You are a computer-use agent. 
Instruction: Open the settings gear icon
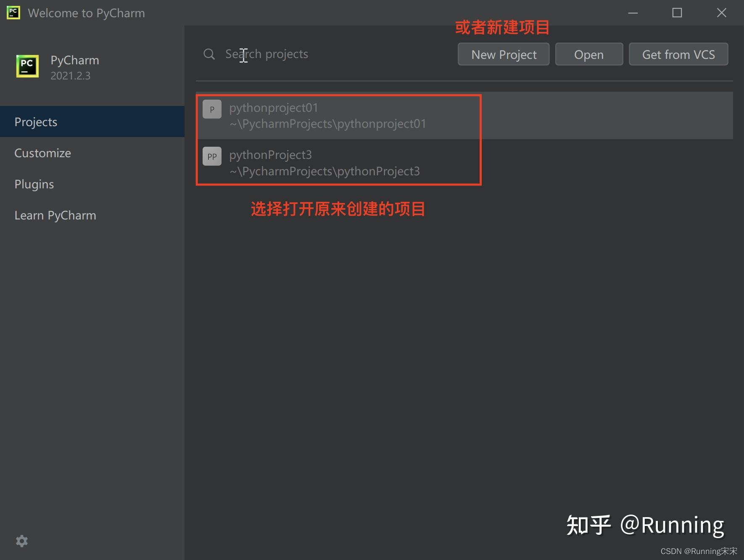pyautogui.click(x=21, y=541)
